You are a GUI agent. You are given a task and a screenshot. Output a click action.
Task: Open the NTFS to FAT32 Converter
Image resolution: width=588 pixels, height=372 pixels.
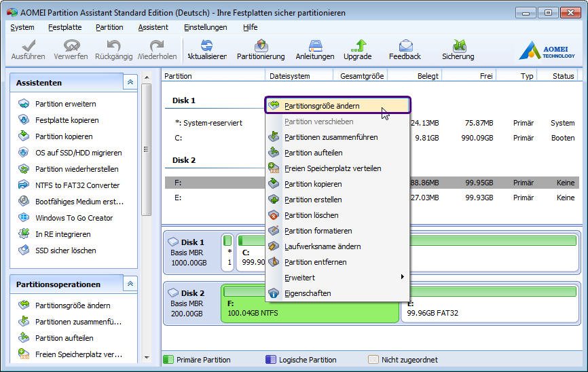[x=69, y=185]
